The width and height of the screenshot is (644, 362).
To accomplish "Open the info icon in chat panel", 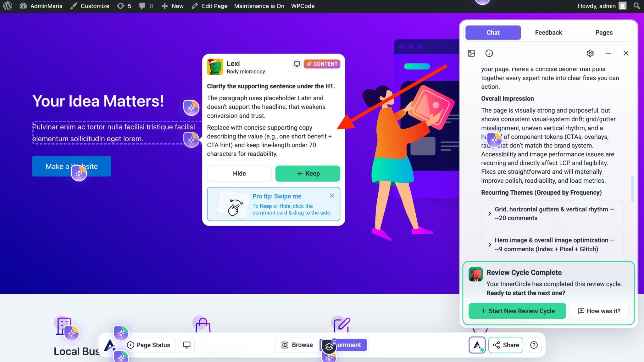I will click(489, 53).
